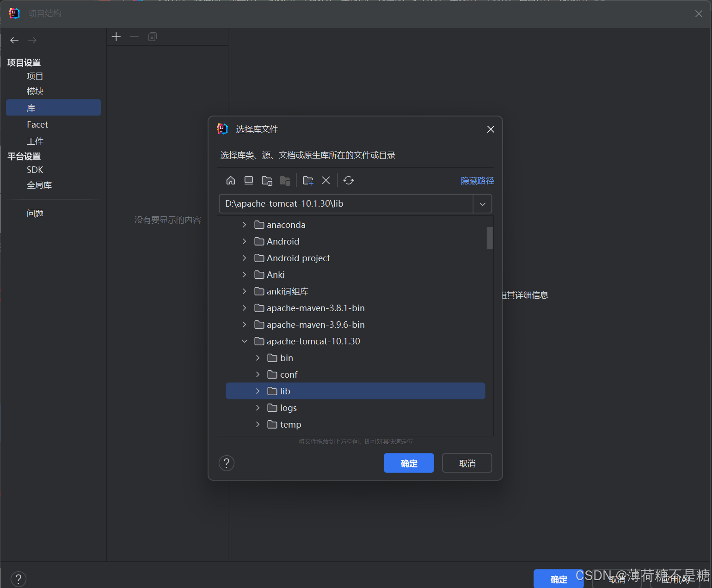712x588 pixels.
Task: Click the 隐藏路径 link
Action: point(477,181)
